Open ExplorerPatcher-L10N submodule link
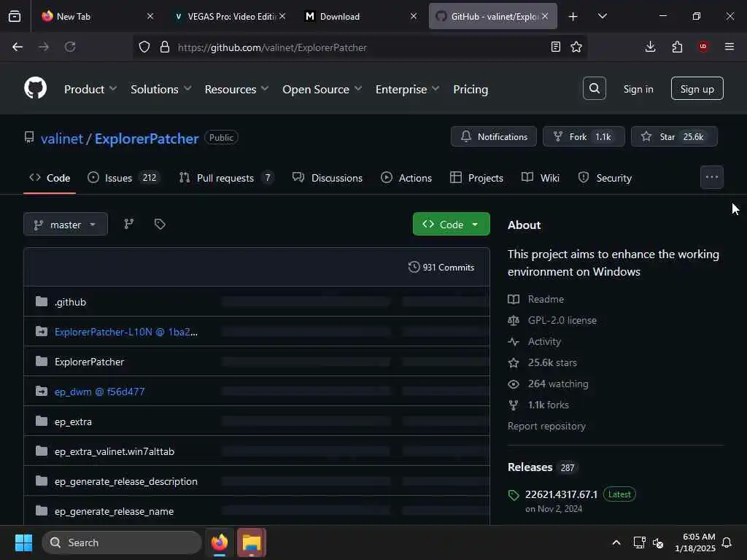The height and width of the screenshot is (560, 747). click(x=125, y=332)
